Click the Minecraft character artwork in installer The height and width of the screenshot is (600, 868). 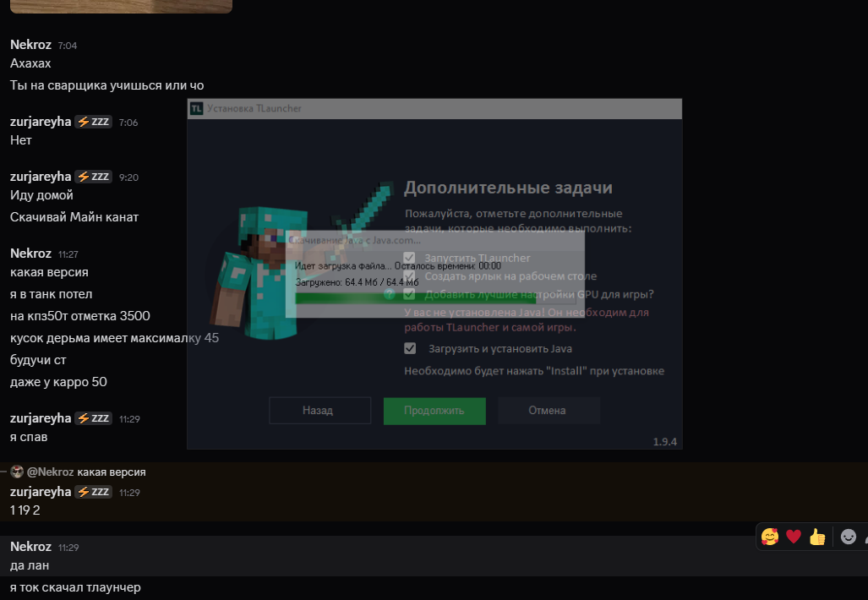(299, 260)
